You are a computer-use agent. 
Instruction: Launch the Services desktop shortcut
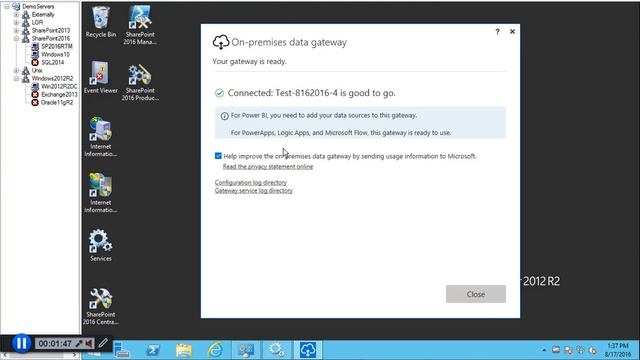100,245
